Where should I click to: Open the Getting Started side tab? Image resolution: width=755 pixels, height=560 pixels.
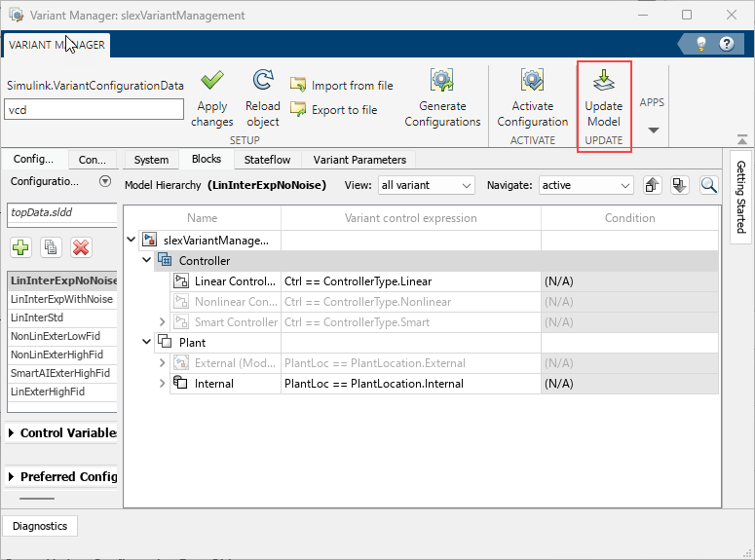click(x=740, y=197)
